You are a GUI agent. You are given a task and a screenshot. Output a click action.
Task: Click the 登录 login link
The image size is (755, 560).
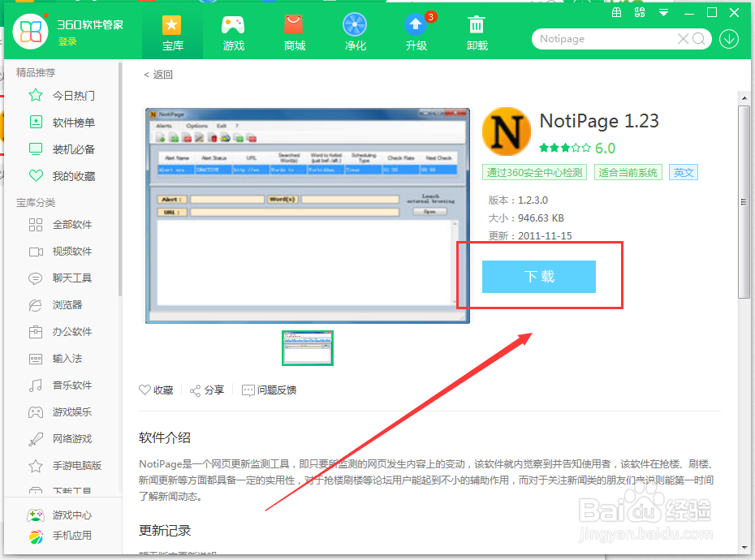point(67,42)
